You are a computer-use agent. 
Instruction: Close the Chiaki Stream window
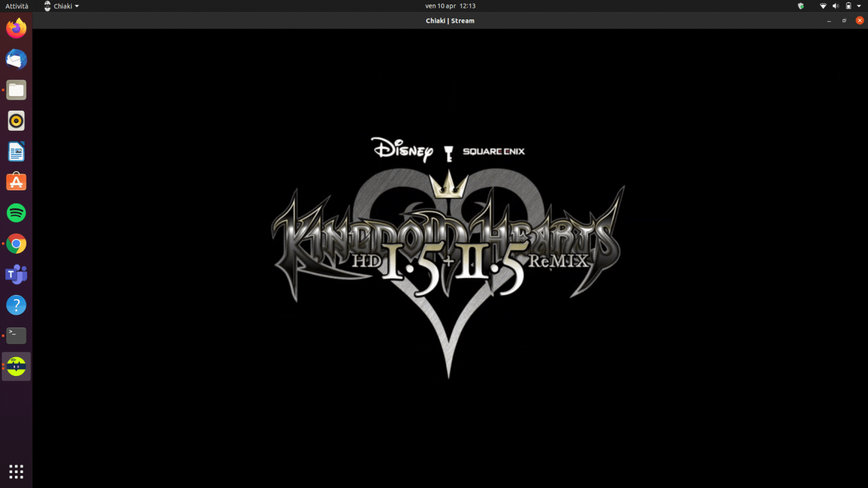[x=860, y=21]
